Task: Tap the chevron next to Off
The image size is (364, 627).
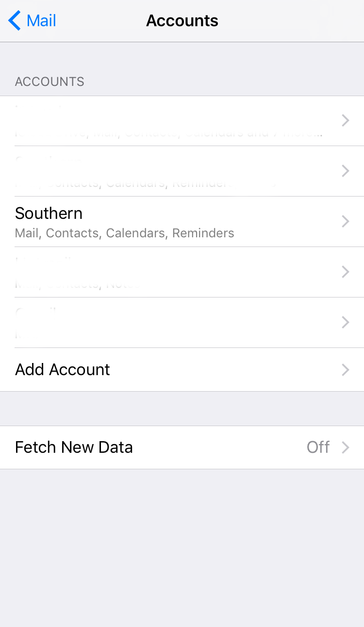Action: [x=346, y=447]
